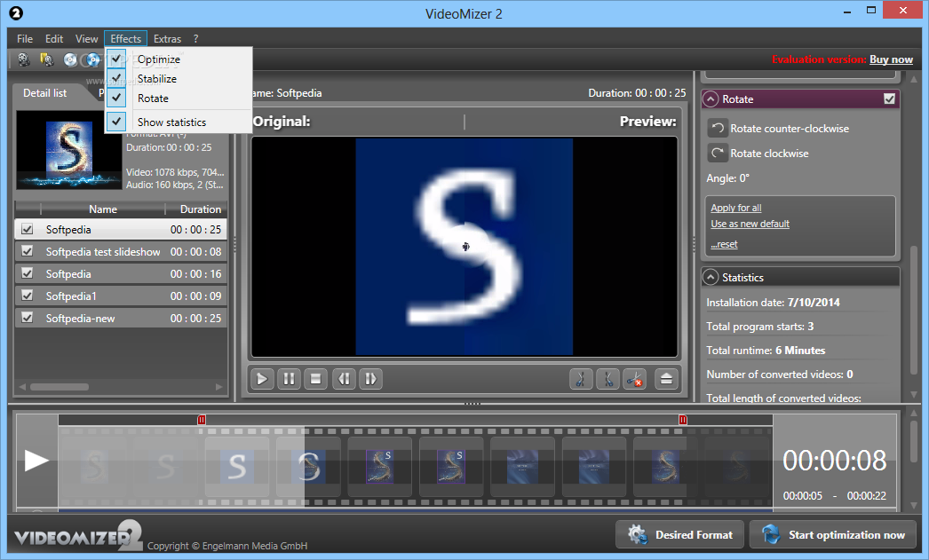This screenshot has height=560, width=929.
Task: Uncheck the Softpedia-new checkbox
Action: click(28, 318)
